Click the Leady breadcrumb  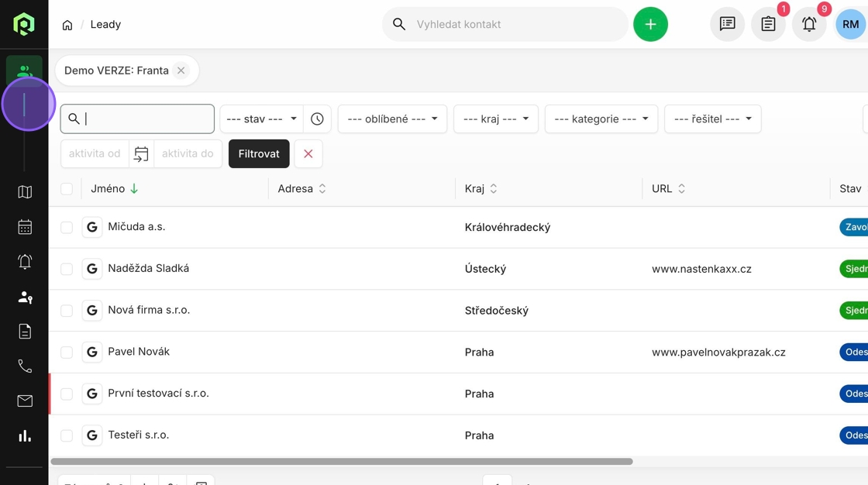pyautogui.click(x=105, y=24)
